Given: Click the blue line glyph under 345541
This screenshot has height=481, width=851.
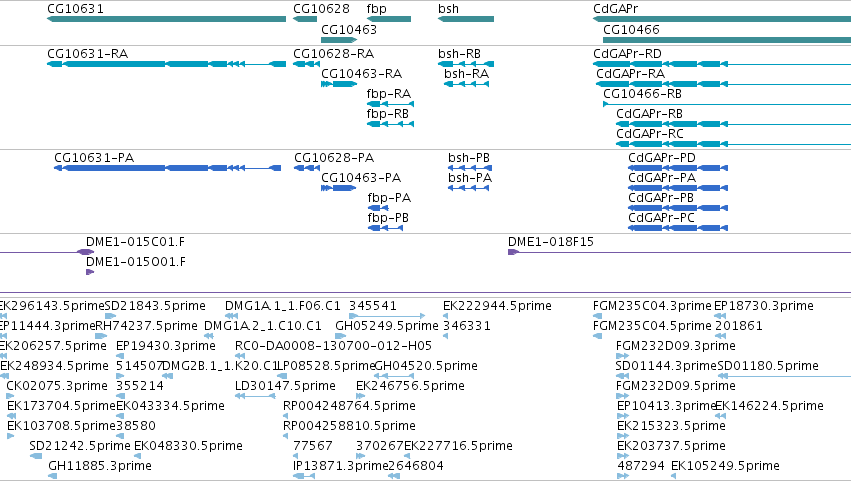Looking at the screenshot, I should click(x=387, y=316).
